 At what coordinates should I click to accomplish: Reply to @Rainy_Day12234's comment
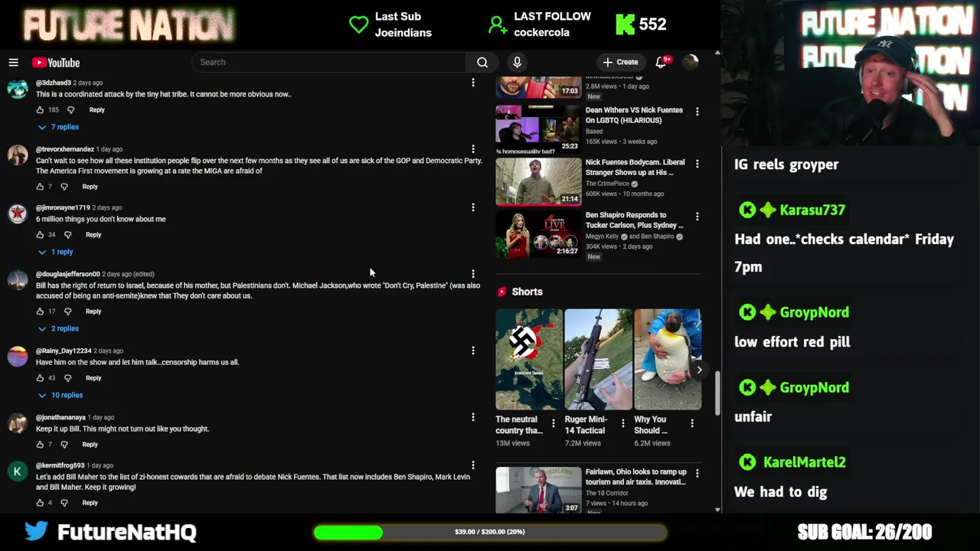pyautogui.click(x=93, y=378)
